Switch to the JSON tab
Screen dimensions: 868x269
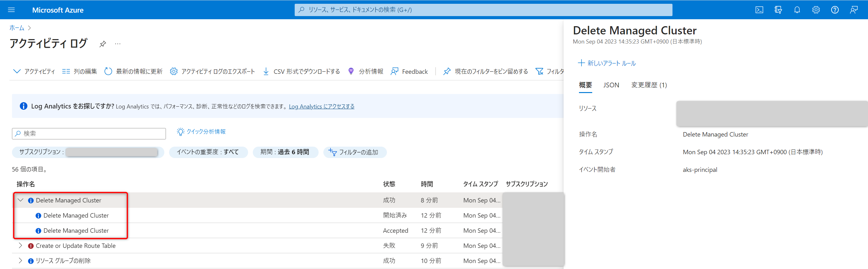(x=611, y=85)
